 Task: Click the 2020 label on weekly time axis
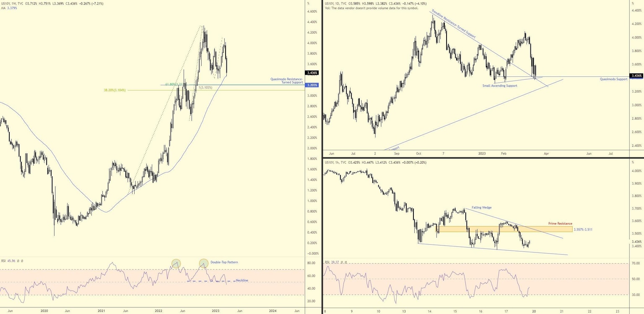[44, 311]
